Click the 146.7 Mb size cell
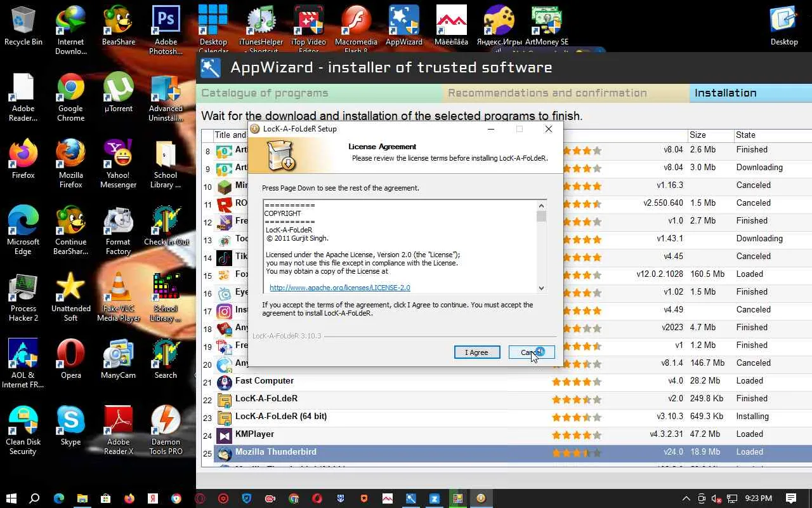812x508 pixels. (x=707, y=363)
